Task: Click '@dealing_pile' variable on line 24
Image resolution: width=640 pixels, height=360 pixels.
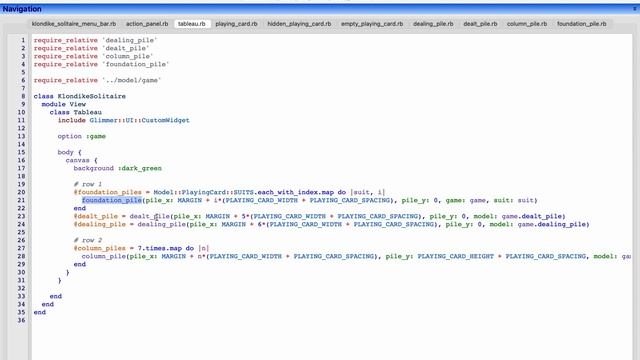Action: [x=100, y=224]
